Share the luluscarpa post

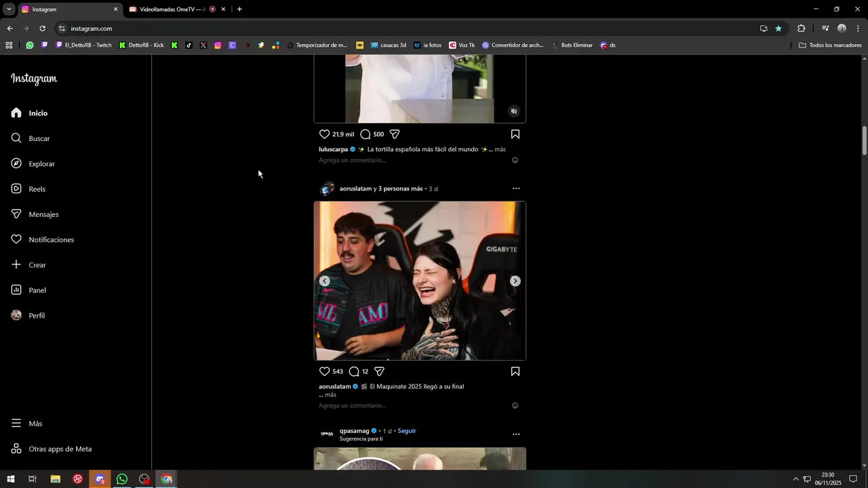pyautogui.click(x=395, y=134)
